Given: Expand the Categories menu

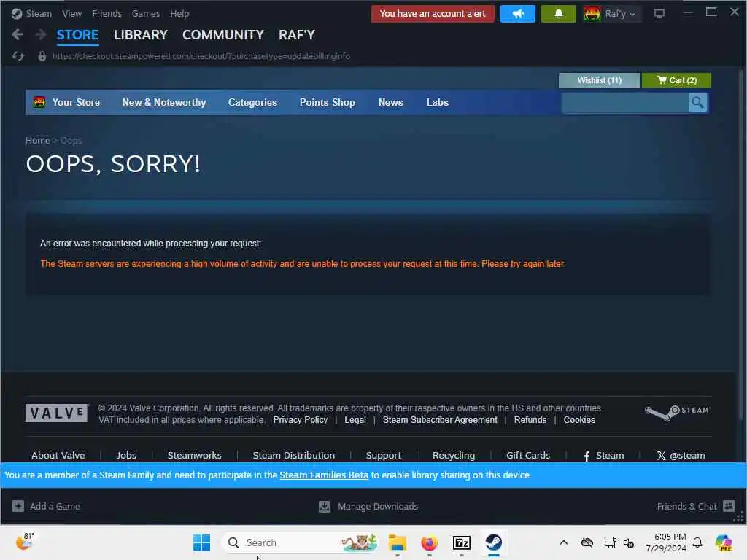Looking at the screenshot, I should point(252,102).
